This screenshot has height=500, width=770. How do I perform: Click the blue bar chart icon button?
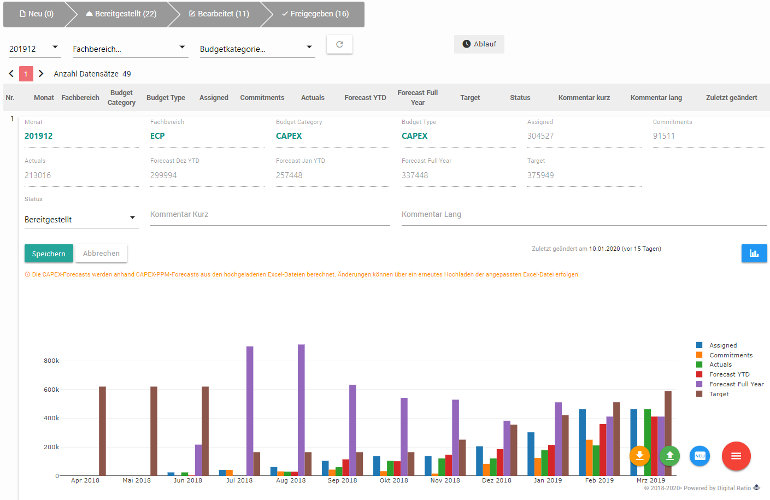coord(753,253)
